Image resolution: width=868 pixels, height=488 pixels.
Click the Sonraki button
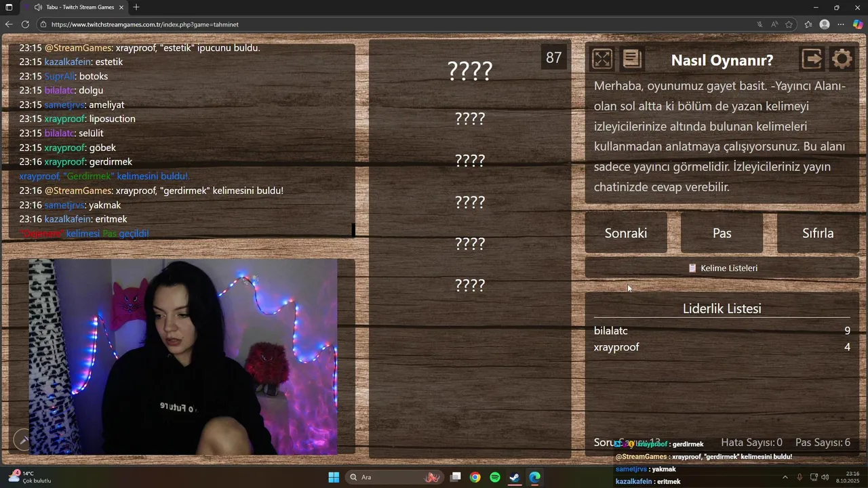[x=626, y=233]
